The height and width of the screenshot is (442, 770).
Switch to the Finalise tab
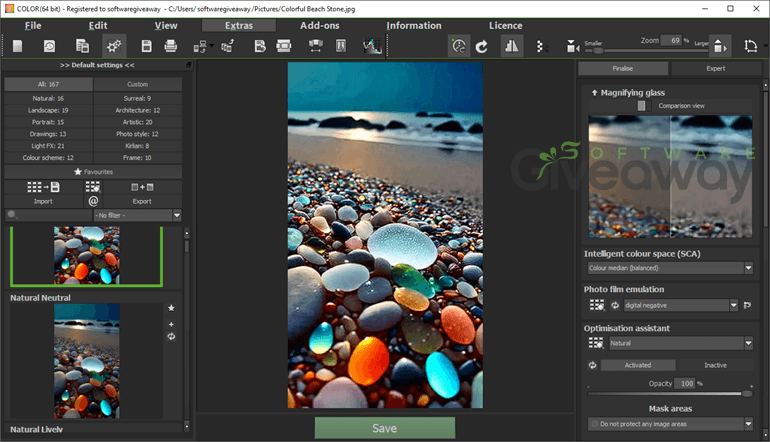(x=623, y=69)
